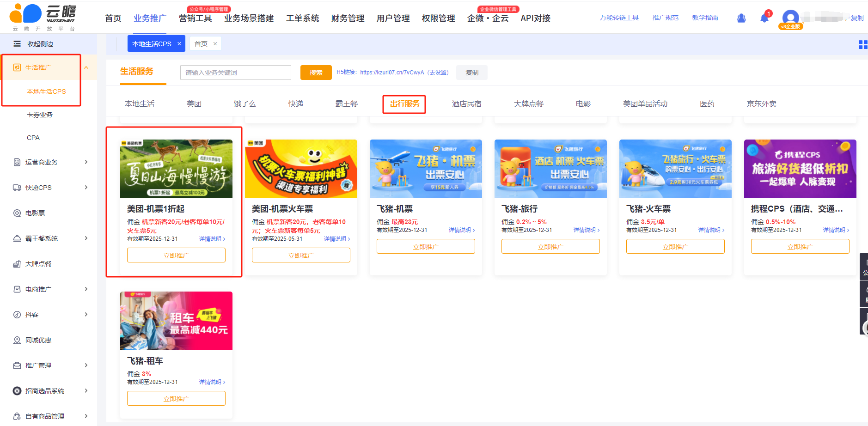Open 详情说明 for 飞猪-旅行

tap(587, 230)
